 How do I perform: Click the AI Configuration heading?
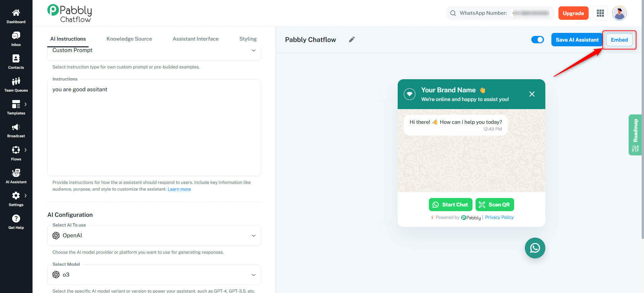[70, 215]
